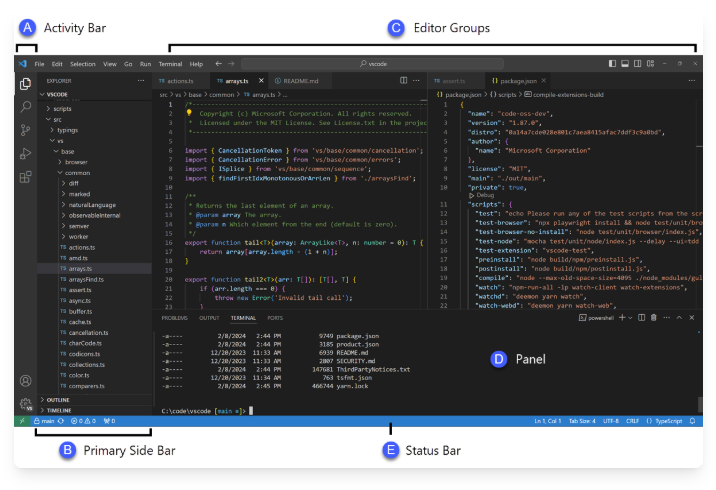
Task: Split the terminal
Action: tap(642, 317)
